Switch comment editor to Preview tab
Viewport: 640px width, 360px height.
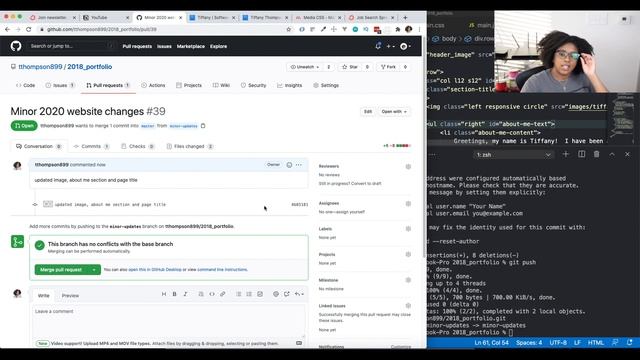[70, 296]
